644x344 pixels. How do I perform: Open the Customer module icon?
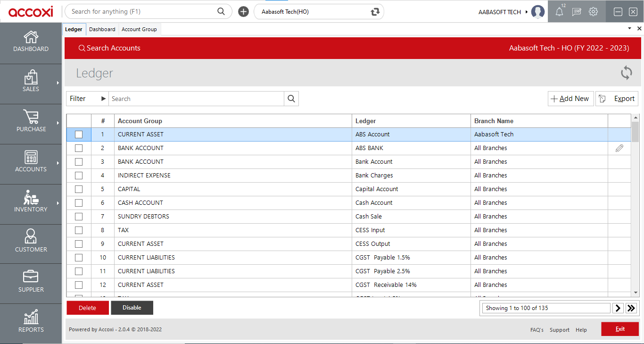[31, 236]
